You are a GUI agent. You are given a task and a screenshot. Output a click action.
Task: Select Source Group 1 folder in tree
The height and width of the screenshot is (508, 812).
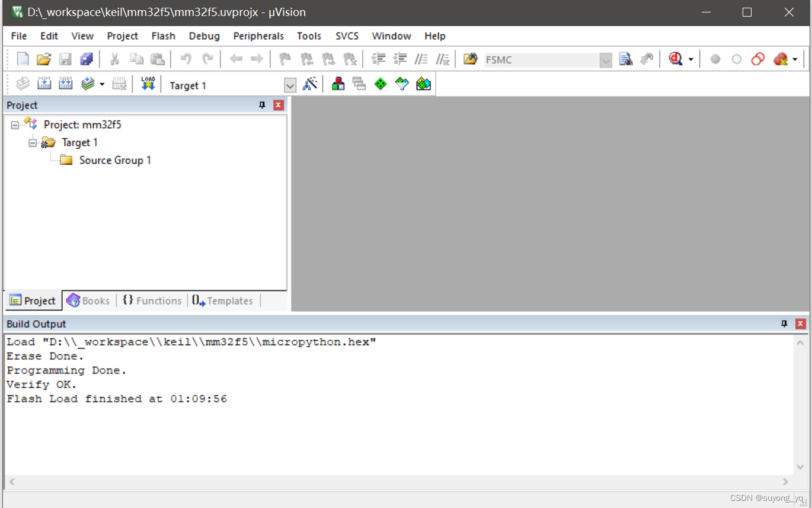pyautogui.click(x=115, y=160)
